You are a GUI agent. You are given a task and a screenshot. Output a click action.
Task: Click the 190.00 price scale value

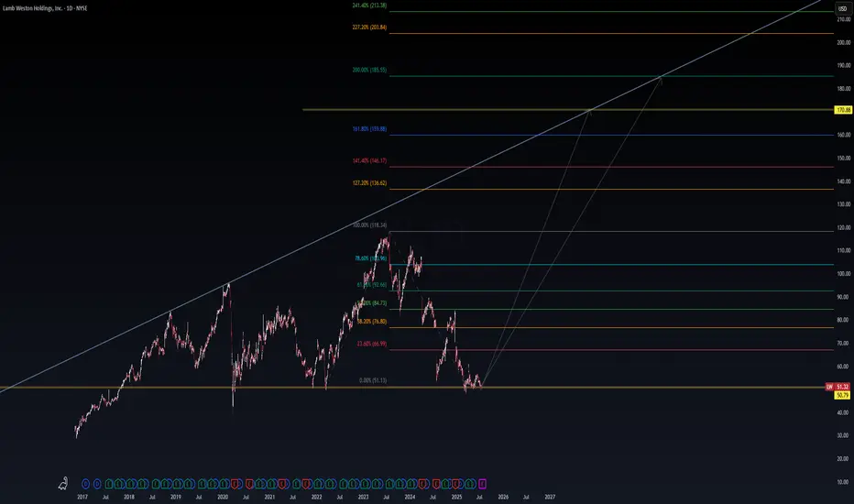click(844, 65)
